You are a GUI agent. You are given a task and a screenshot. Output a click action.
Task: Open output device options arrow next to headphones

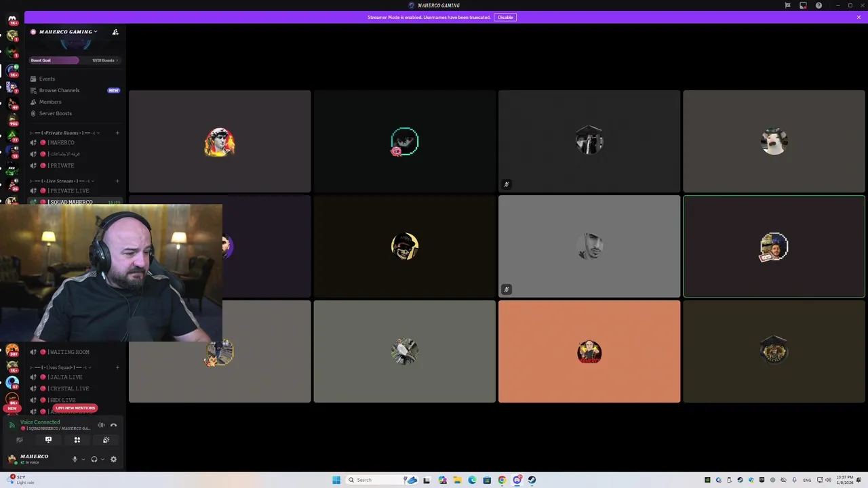[x=102, y=459]
